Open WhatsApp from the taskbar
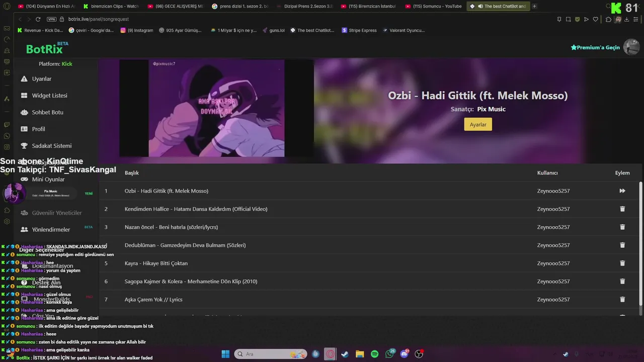This screenshot has height=362, width=644. [390, 354]
